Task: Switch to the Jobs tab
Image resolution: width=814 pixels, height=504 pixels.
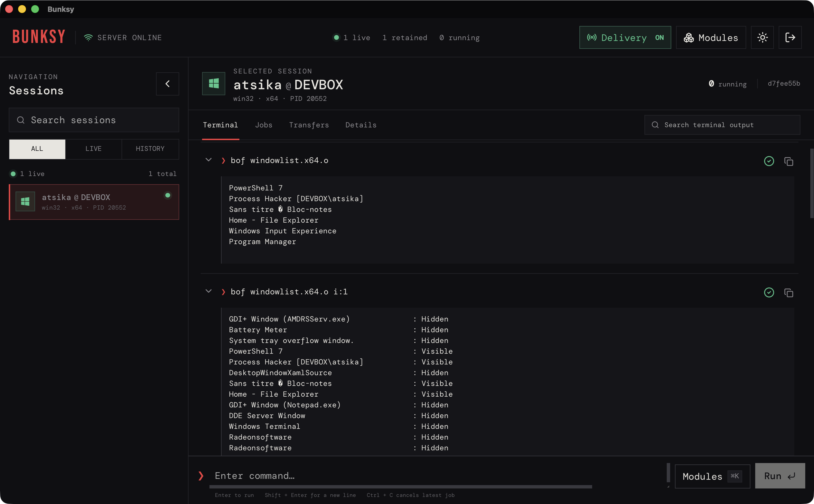Action: pos(263,125)
